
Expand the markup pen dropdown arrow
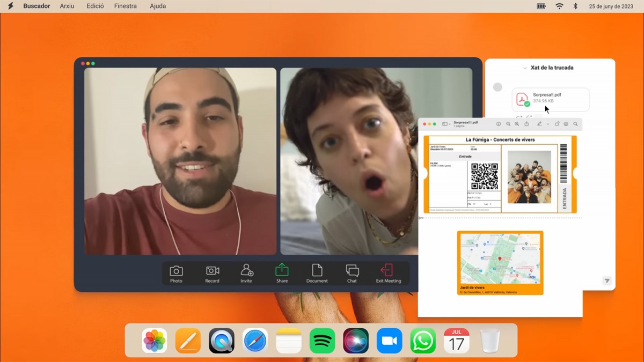point(548,124)
